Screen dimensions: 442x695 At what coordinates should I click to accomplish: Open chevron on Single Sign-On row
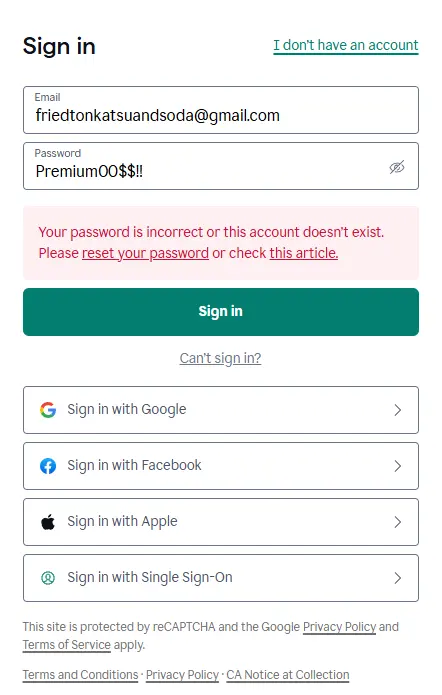(398, 578)
